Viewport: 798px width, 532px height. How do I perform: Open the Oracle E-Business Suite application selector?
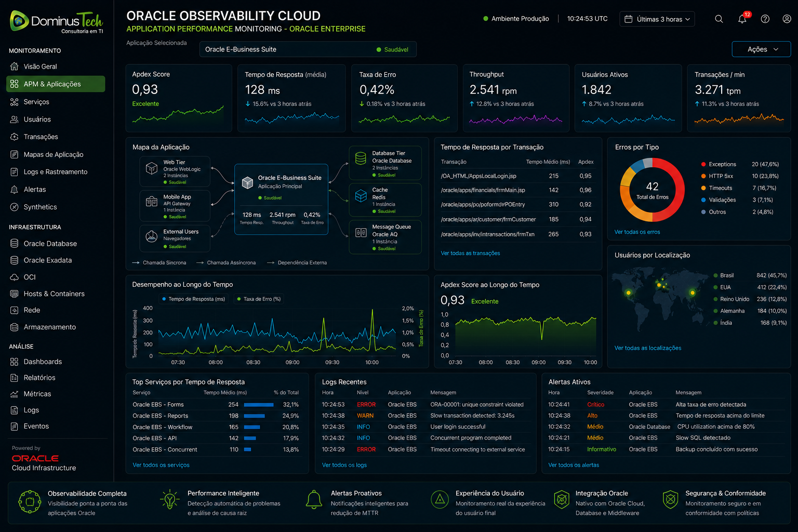[308, 49]
